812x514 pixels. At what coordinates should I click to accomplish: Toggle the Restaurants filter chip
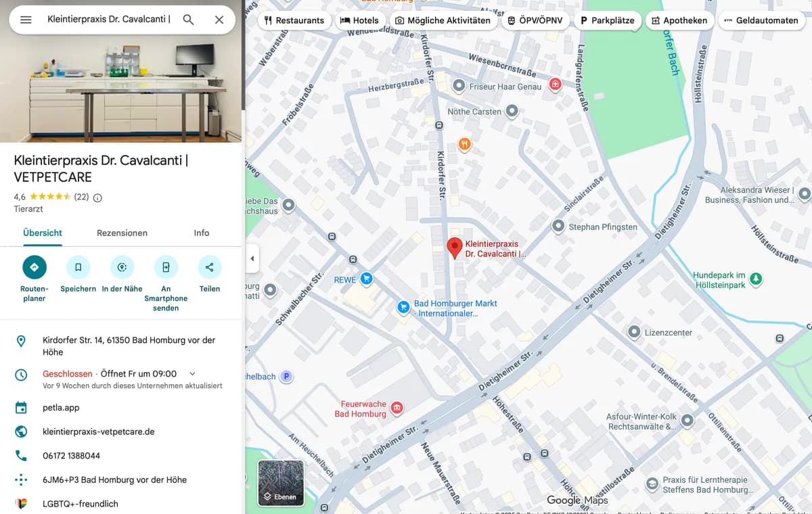coord(294,20)
